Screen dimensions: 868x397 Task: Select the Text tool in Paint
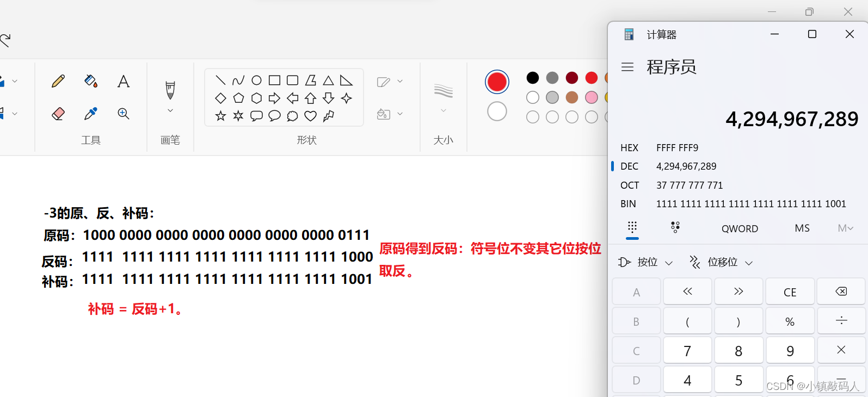[124, 82]
